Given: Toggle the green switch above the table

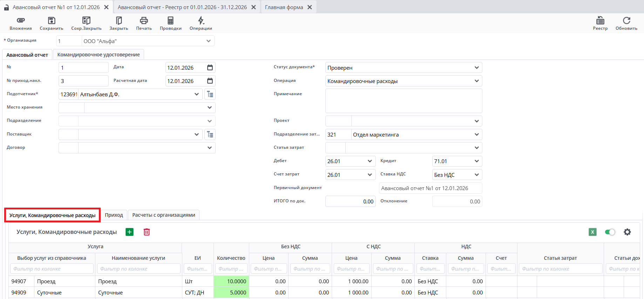Looking at the screenshot, I should 610,232.
